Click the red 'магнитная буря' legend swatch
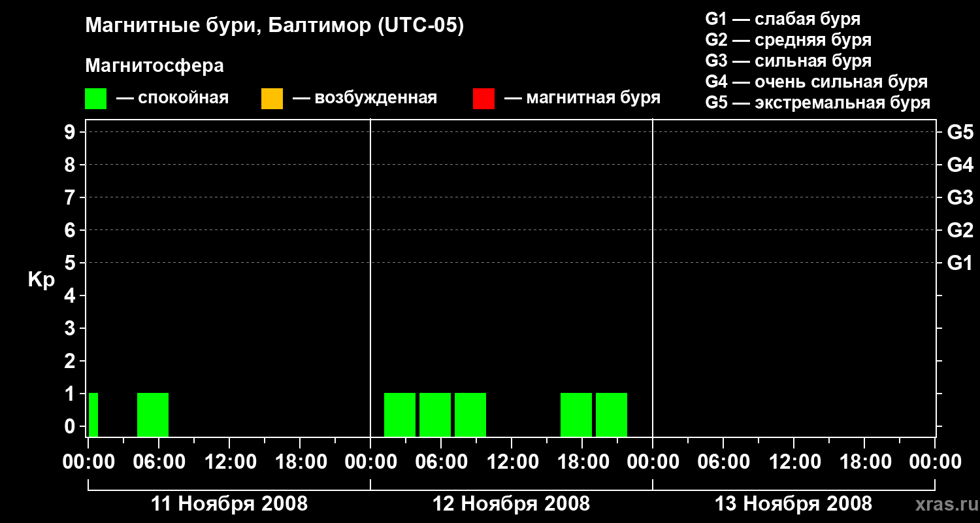Image resolution: width=980 pixels, height=523 pixels. 483,98
